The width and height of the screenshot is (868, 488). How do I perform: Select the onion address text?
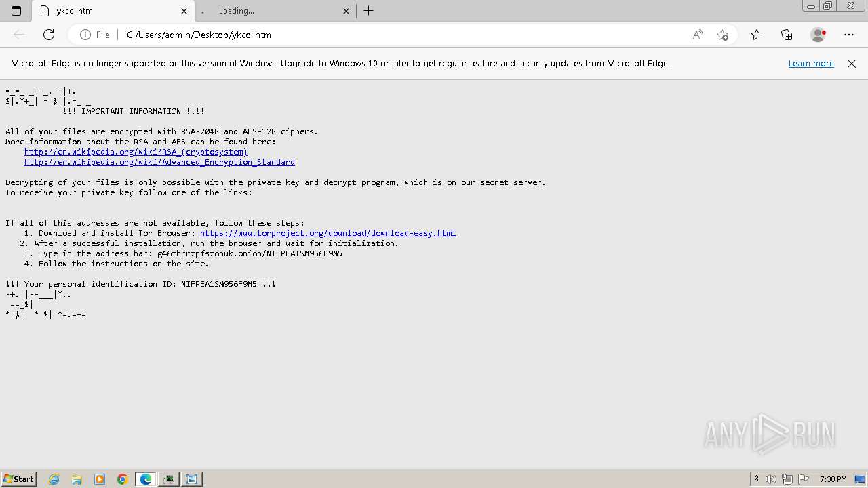(250, 253)
